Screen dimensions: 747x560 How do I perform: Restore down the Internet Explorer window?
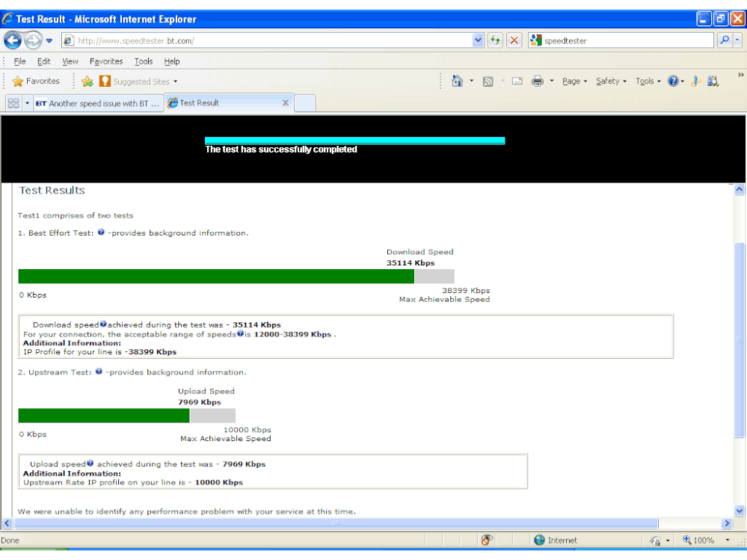720,19
